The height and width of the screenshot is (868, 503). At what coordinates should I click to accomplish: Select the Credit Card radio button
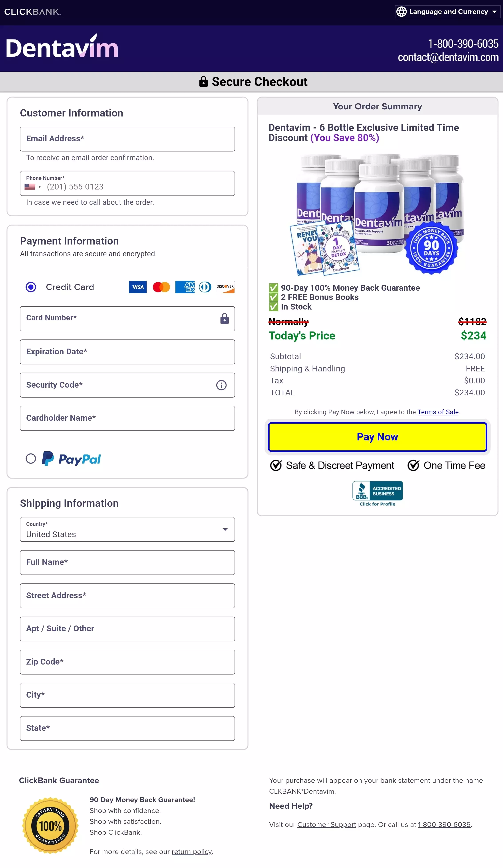click(x=31, y=287)
